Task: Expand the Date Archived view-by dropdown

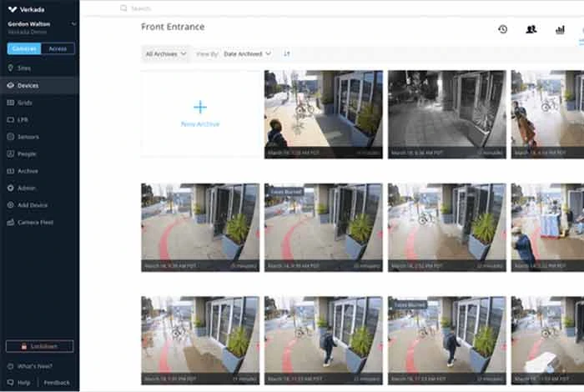Action: (x=247, y=54)
